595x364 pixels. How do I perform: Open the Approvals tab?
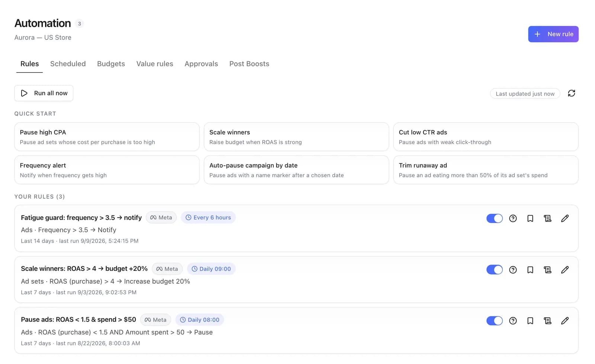201,64
